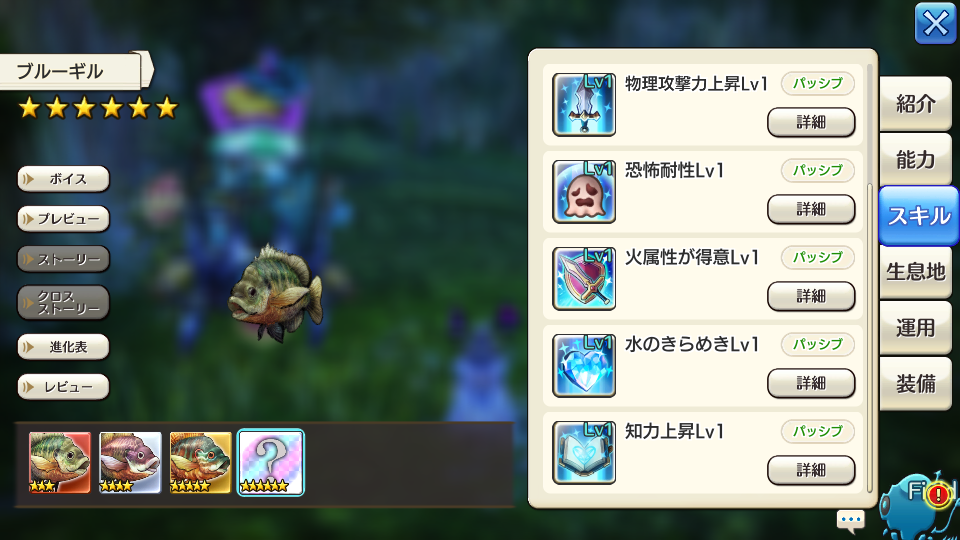Tap the 恐怖耐性 ghost skill icon

click(583, 192)
